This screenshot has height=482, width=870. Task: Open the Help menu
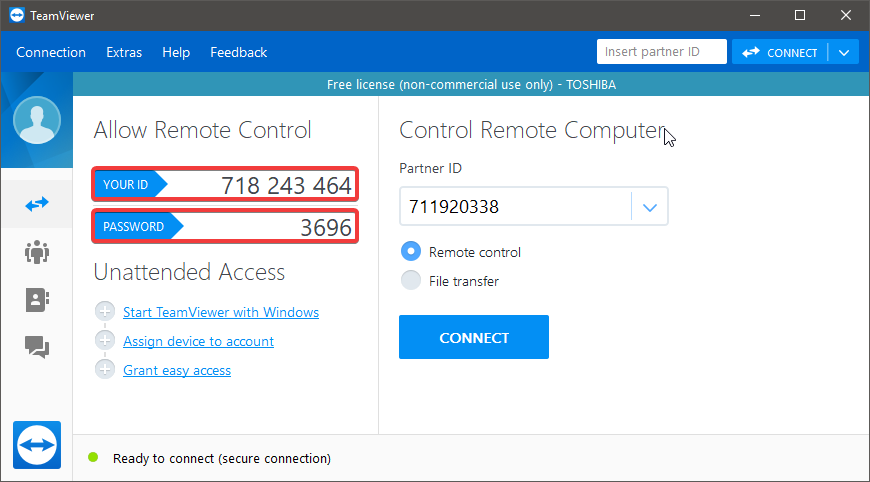pos(176,52)
